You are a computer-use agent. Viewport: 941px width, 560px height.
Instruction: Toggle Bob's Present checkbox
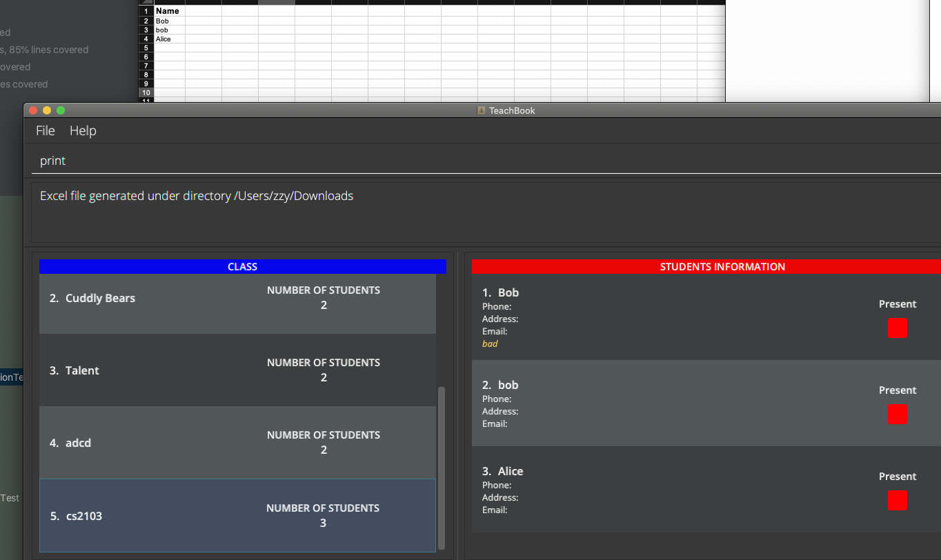coord(898,328)
